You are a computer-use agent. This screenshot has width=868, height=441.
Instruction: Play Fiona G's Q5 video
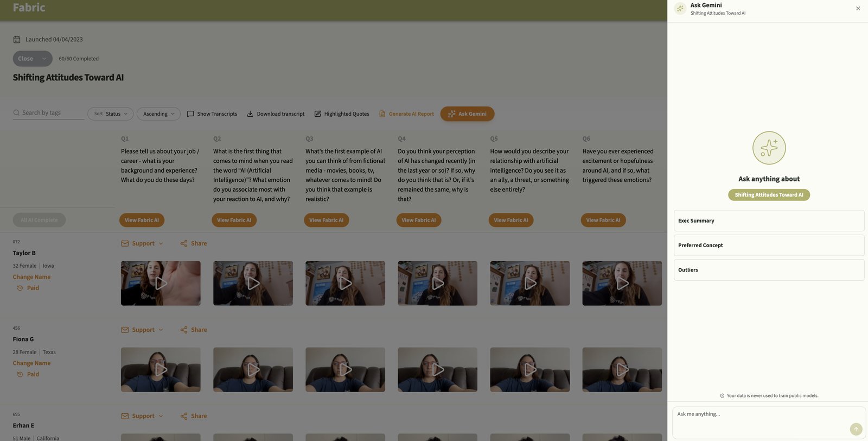(x=530, y=370)
